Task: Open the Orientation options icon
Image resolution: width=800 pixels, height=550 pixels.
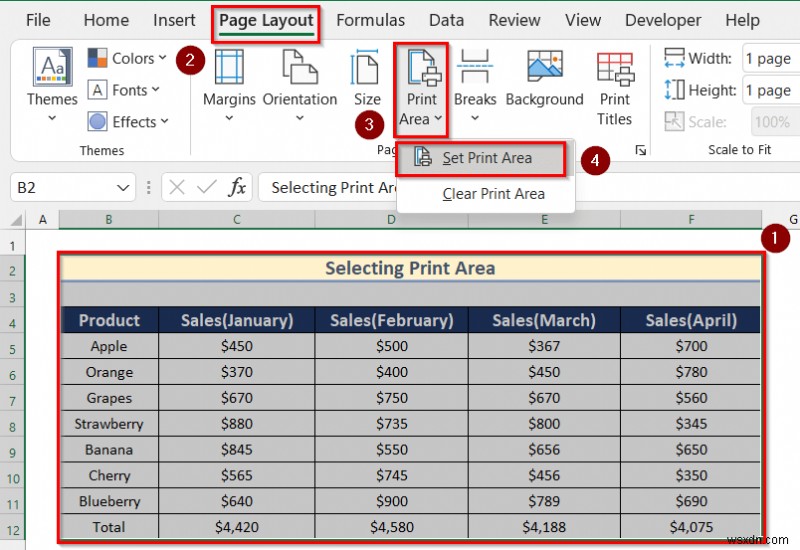Action: [x=299, y=68]
